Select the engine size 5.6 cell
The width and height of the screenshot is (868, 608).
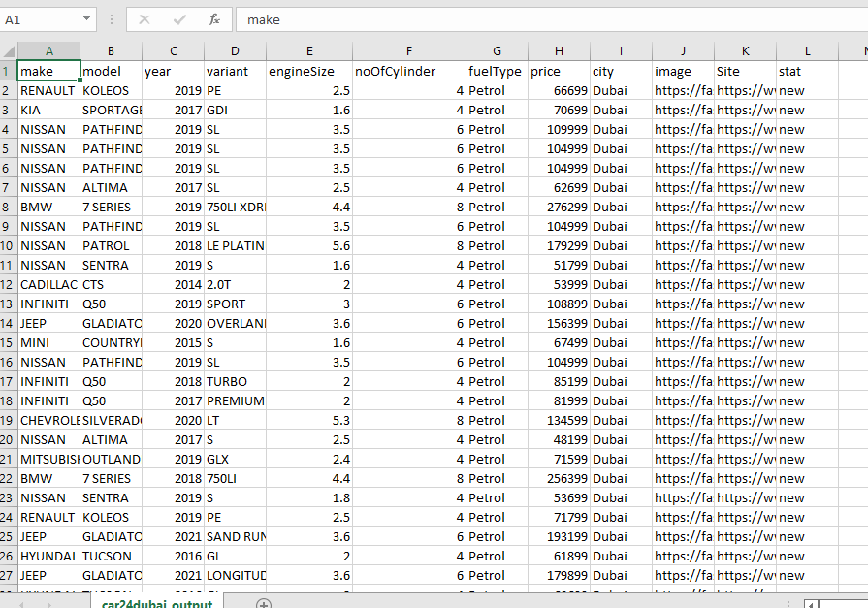pyautogui.click(x=309, y=246)
